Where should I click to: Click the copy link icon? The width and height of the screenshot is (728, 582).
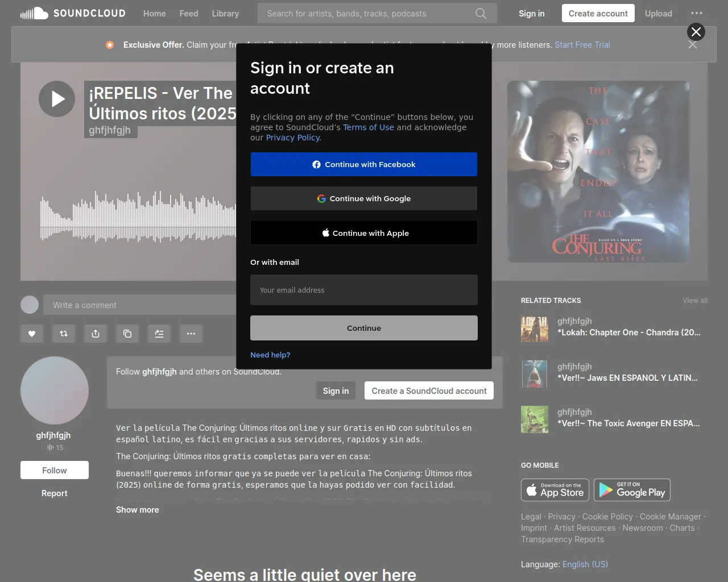[127, 334]
